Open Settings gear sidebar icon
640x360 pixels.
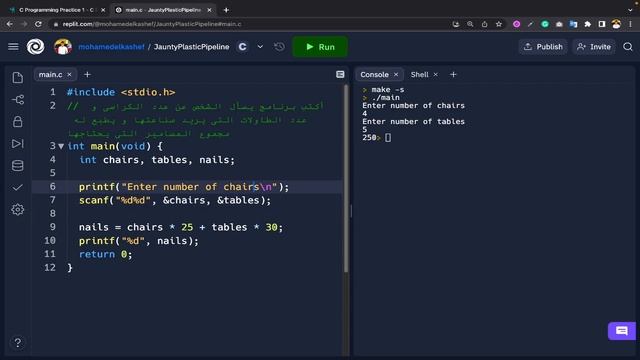(x=18, y=210)
